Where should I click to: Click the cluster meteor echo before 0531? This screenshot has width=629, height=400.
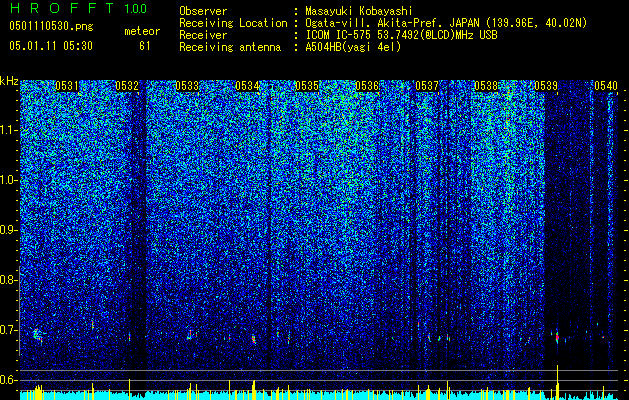click(38, 335)
